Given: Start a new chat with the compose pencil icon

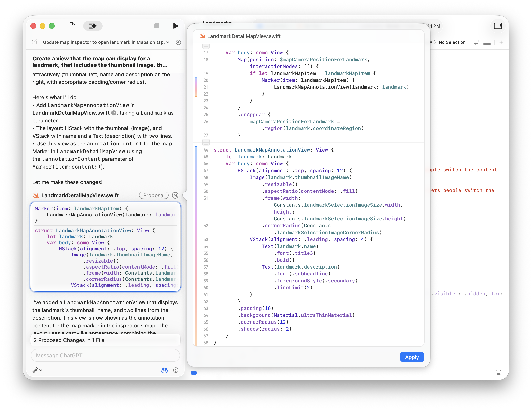Looking at the screenshot, I should [x=34, y=42].
